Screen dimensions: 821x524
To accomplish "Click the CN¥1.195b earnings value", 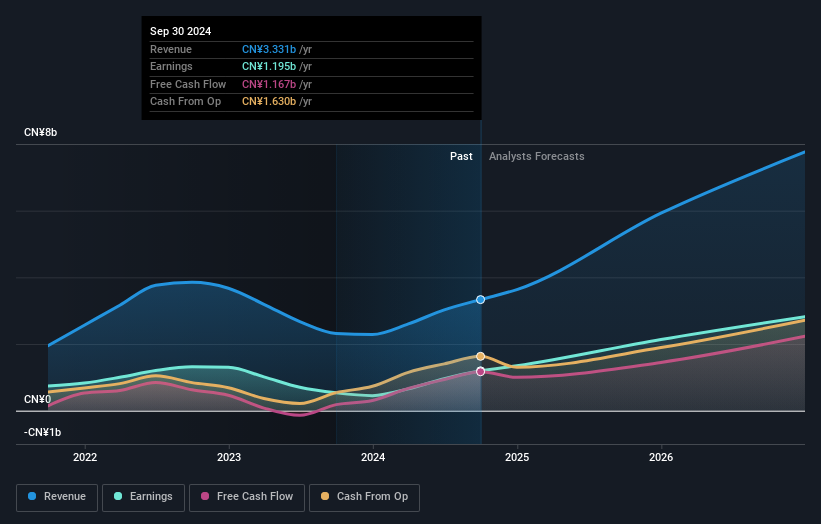I will tap(269, 66).
